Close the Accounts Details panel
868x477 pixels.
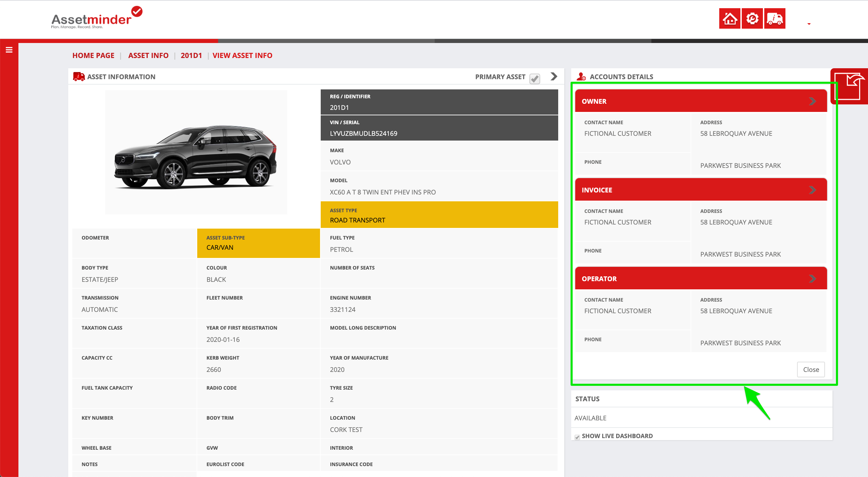click(x=811, y=370)
